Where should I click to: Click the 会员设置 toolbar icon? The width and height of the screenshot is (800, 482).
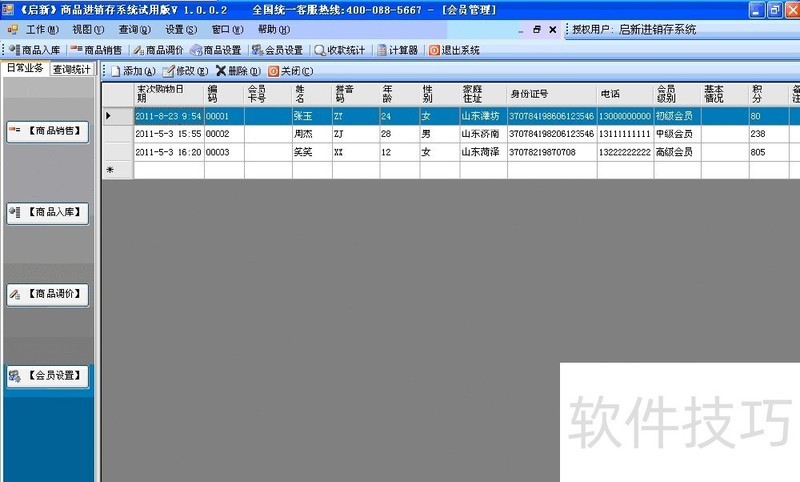point(278,49)
